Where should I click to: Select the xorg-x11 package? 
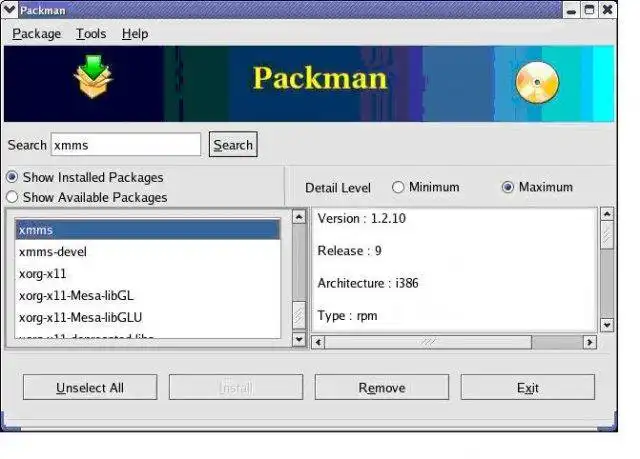pyautogui.click(x=148, y=274)
